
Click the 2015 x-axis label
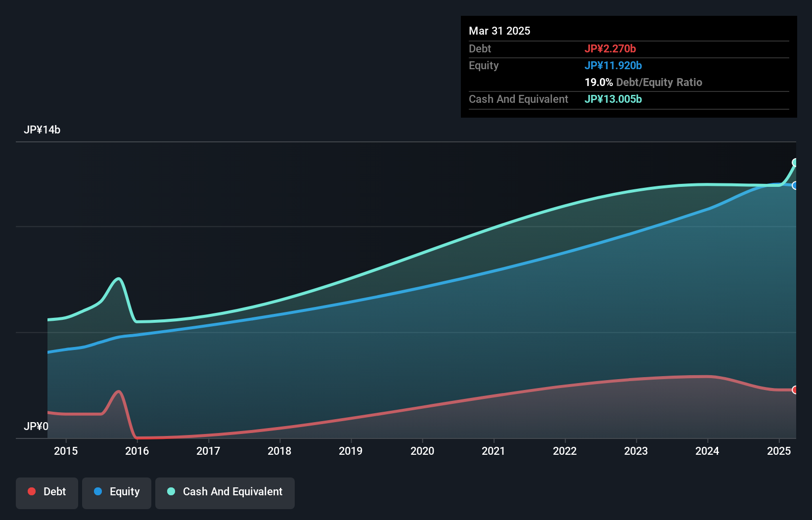point(66,451)
